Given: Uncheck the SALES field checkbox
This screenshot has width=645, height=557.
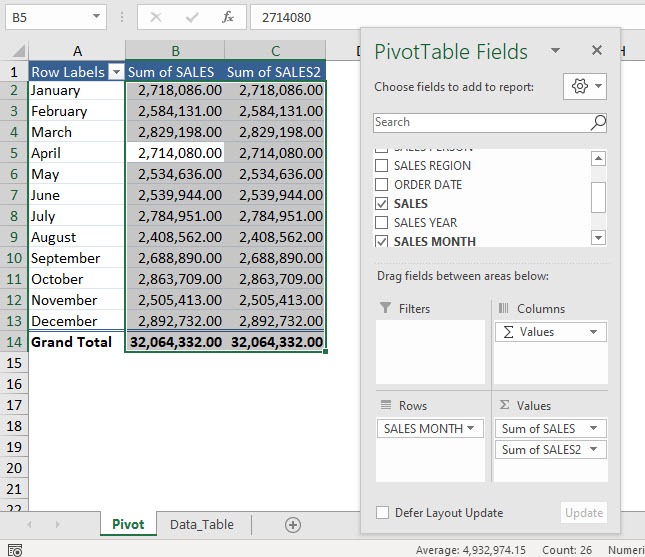Looking at the screenshot, I should coord(382,203).
